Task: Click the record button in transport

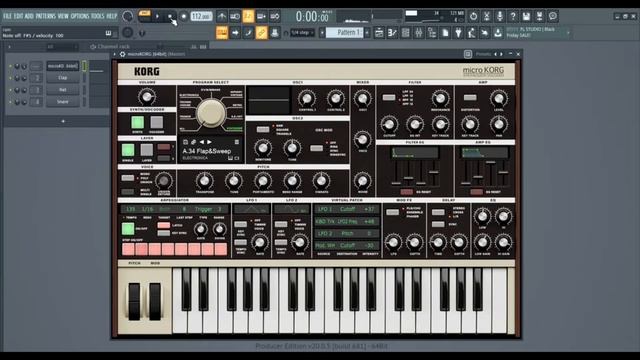Action: click(184, 16)
